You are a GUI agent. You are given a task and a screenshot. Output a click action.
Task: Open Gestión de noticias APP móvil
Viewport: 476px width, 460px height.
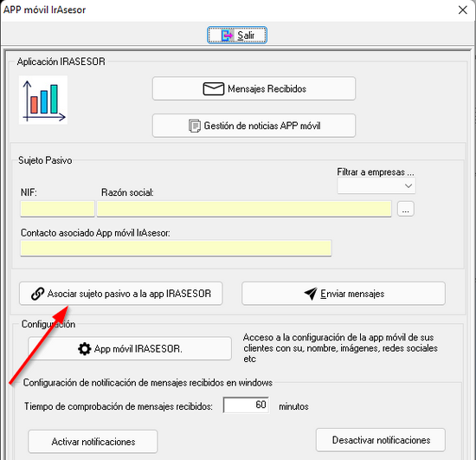tap(254, 126)
